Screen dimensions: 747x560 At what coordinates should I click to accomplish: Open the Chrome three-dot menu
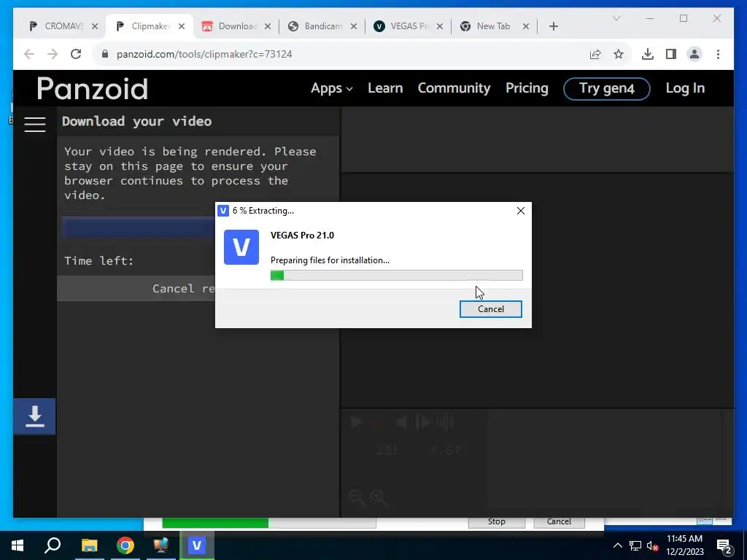718,54
